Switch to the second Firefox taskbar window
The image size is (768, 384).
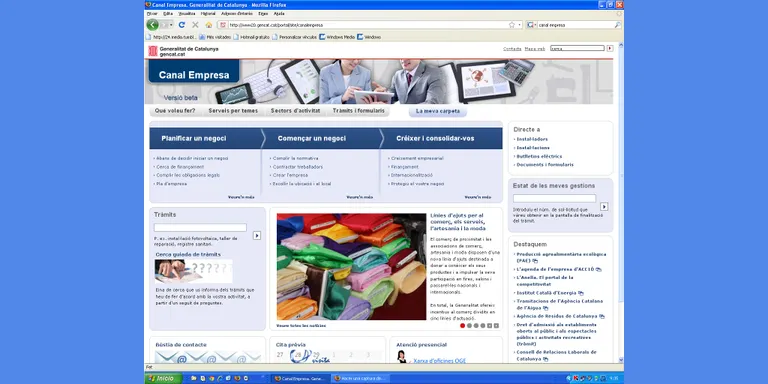coord(360,379)
